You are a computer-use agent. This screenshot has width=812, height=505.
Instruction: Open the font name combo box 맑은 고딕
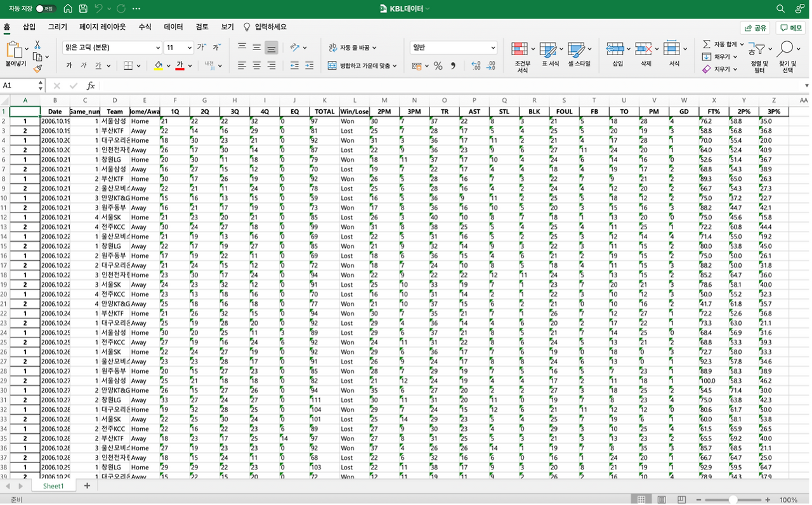coord(112,48)
